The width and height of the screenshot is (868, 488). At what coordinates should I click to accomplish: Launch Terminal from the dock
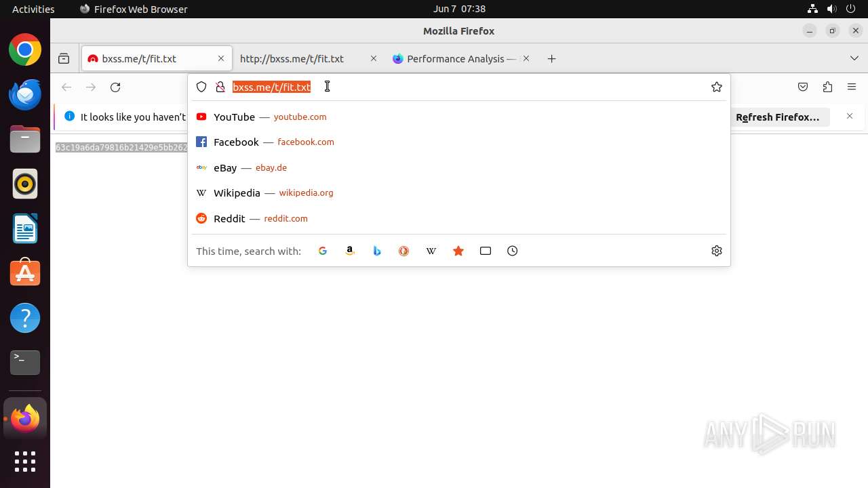pyautogui.click(x=25, y=363)
